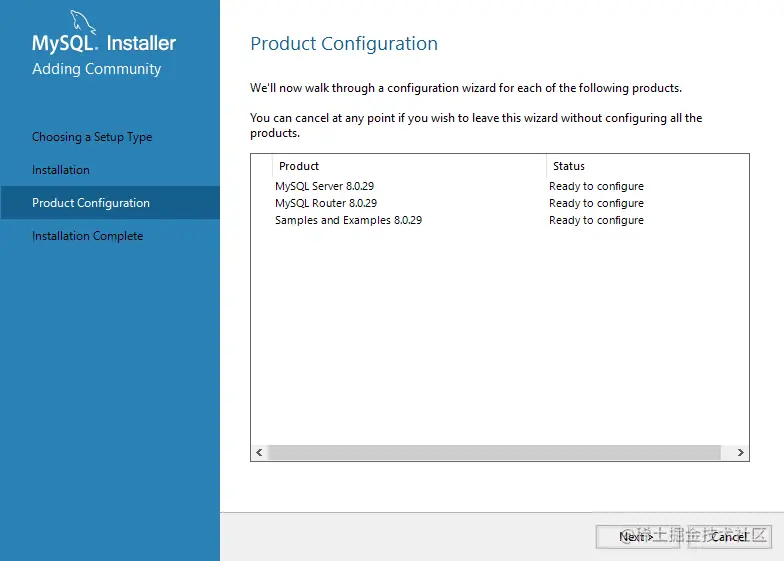This screenshot has height=561, width=784.
Task: Select the MySQL Server 8.0.29 row
Action: pos(500,186)
